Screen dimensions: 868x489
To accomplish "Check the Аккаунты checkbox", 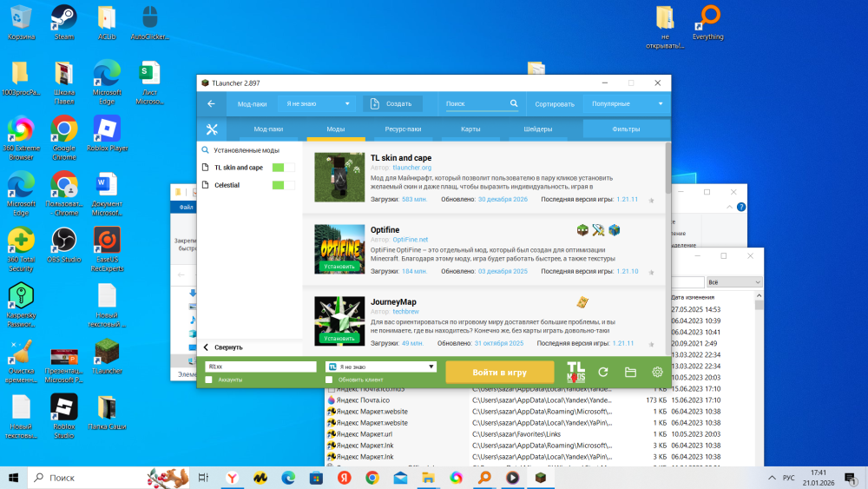I will pyautogui.click(x=208, y=380).
